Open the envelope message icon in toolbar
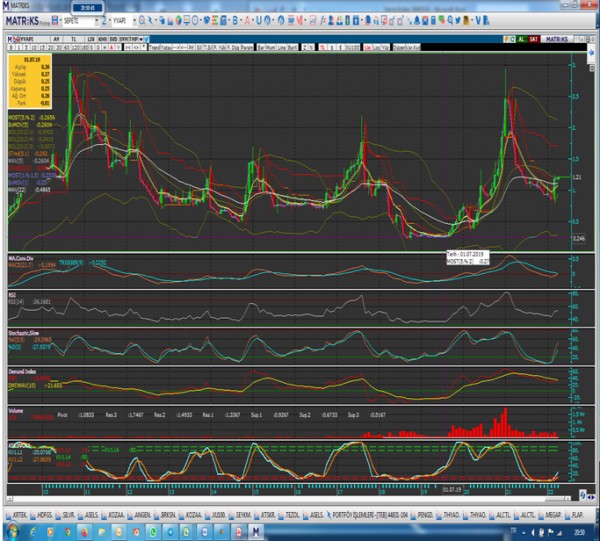 tap(425, 21)
